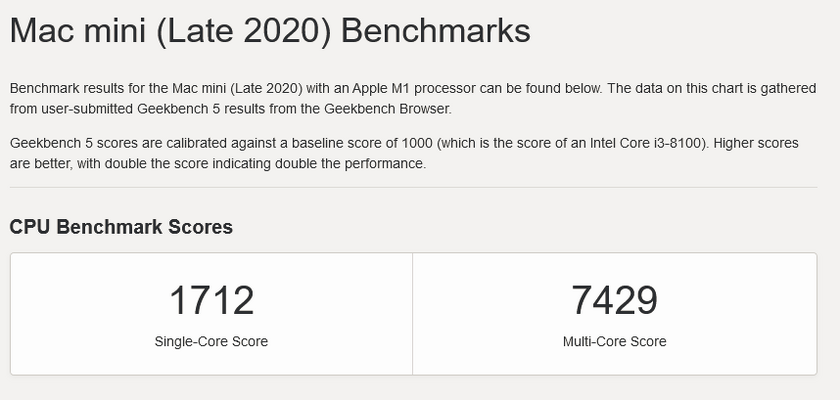Click the CPU Benchmark Scores heading
Viewport: 840px width, 400px height.
tap(121, 227)
